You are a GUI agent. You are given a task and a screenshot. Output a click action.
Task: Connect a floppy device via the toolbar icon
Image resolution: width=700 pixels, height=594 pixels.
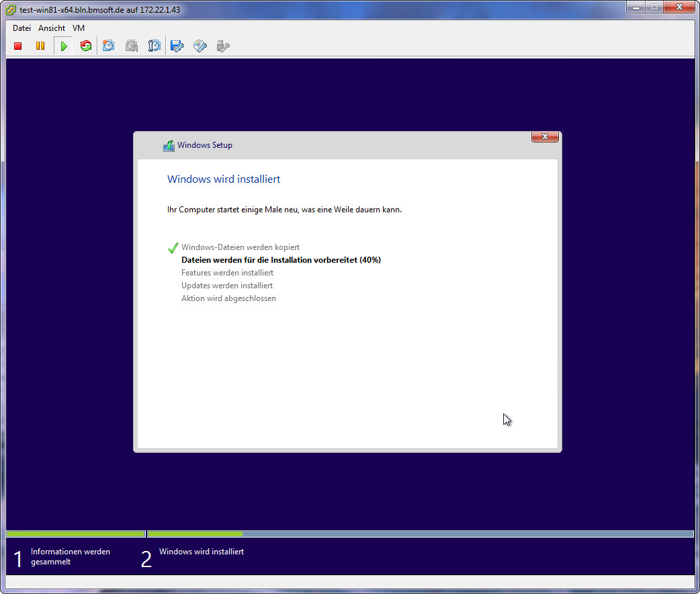177,46
